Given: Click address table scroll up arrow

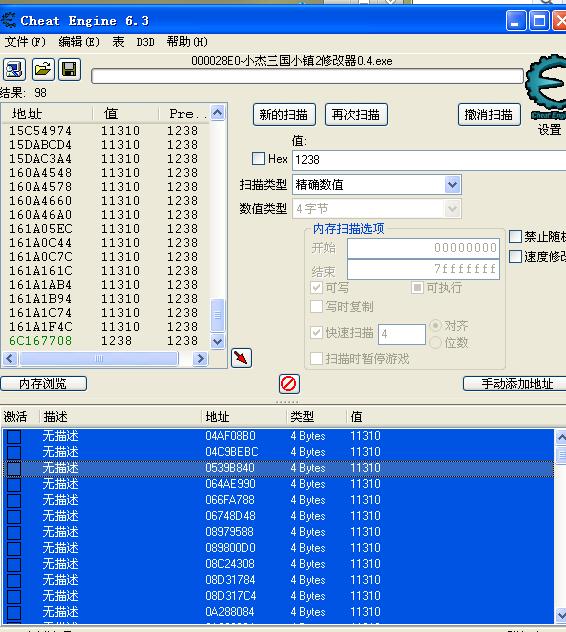Looking at the screenshot, I should (x=561, y=437).
